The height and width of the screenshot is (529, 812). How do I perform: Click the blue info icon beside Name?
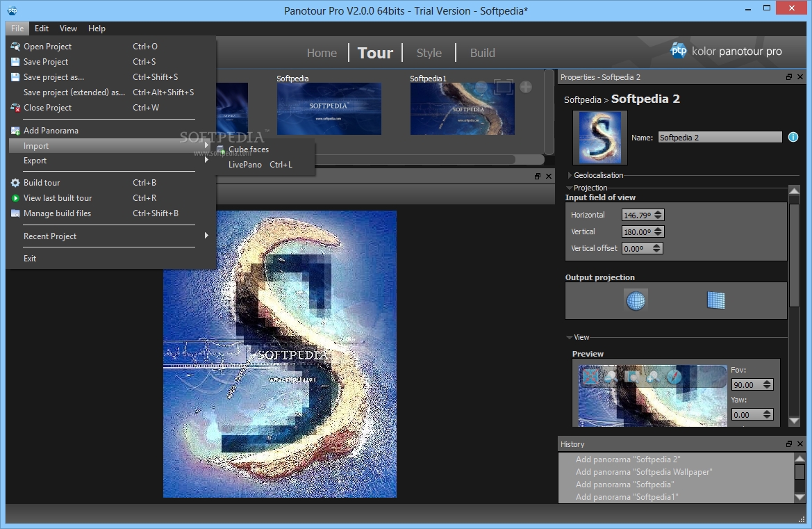coord(793,137)
